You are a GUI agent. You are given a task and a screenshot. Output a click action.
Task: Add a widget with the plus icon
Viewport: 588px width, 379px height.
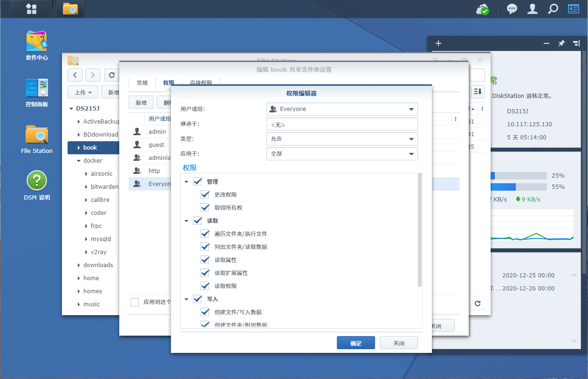pos(438,43)
